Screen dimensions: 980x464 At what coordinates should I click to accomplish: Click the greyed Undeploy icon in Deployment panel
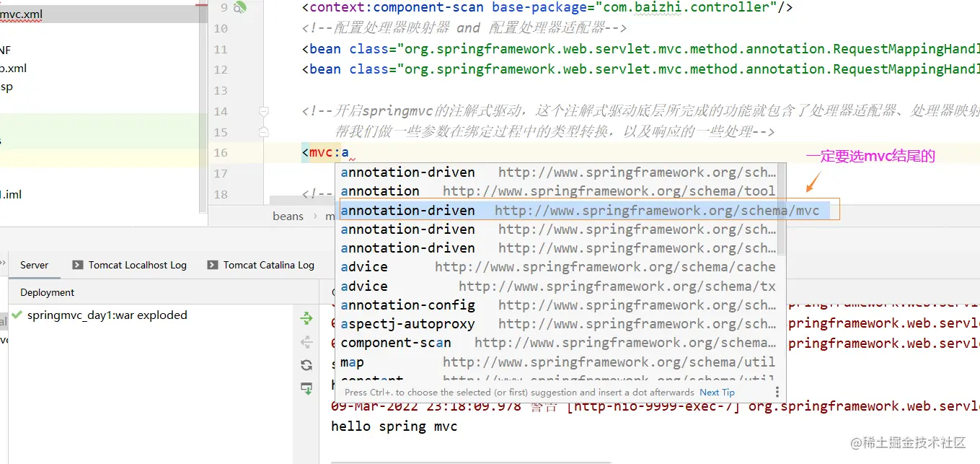[306, 341]
